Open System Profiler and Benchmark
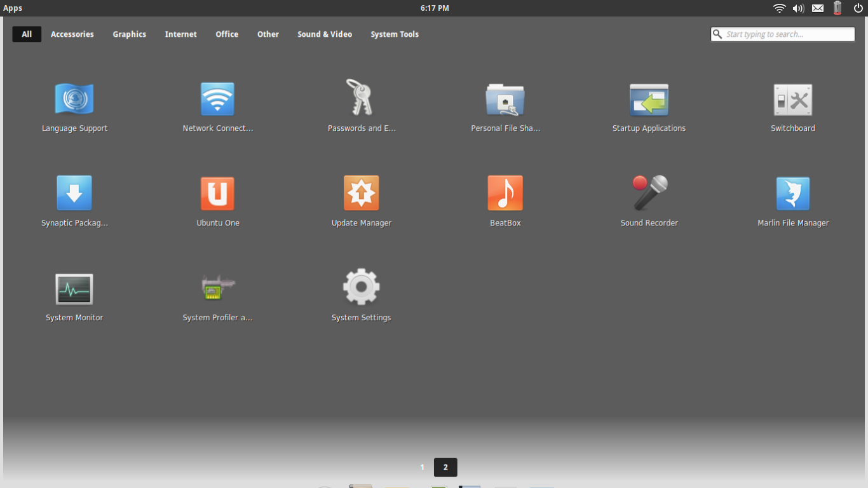This screenshot has height=488, width=868. (217, 288)
